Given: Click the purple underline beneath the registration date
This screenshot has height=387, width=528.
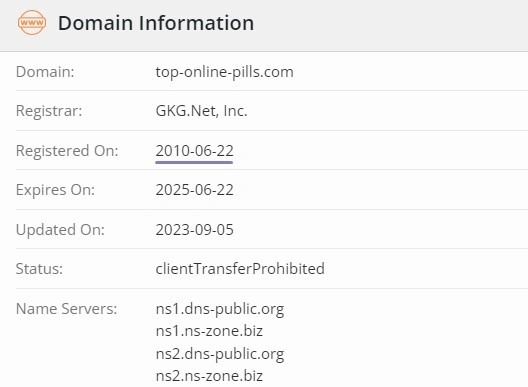Looking at the screenshot, I should 194,162.
